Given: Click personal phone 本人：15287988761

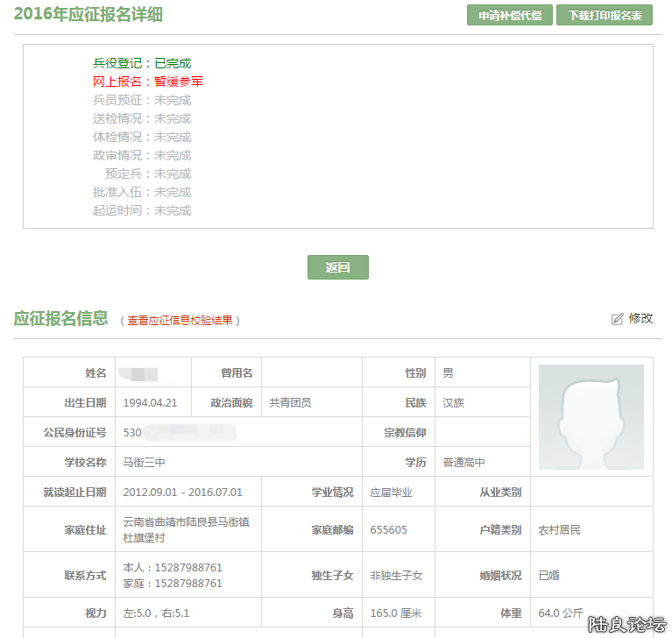Looking at the screenshot, I should pyautogui.click(x=173, y=567).
